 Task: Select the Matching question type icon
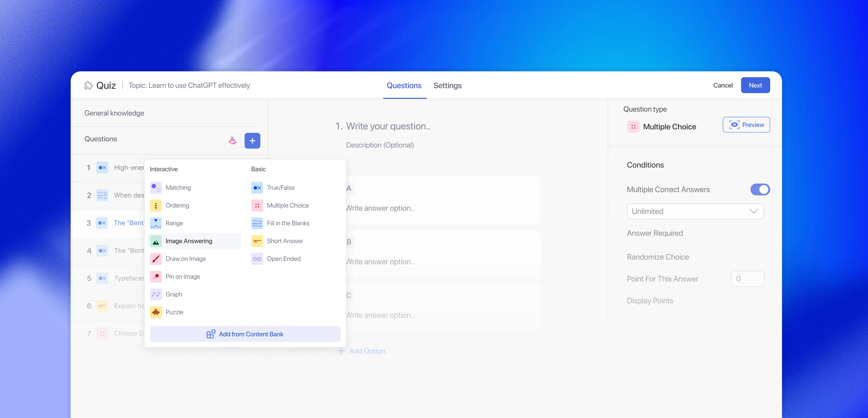click(156, 188)
